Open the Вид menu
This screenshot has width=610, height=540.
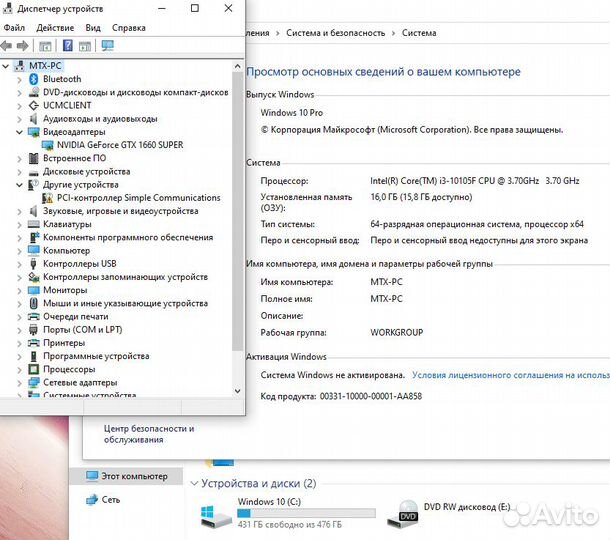pos(93,28)
